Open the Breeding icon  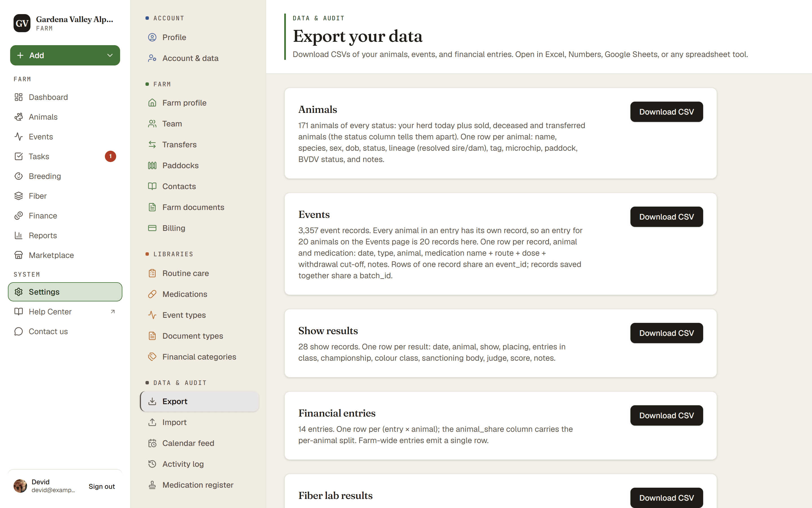pyautogui.click(x=18, y=176)
